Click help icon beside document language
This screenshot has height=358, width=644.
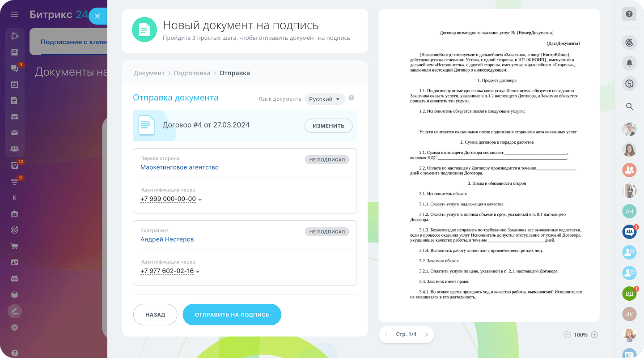(x=351, y=98)
